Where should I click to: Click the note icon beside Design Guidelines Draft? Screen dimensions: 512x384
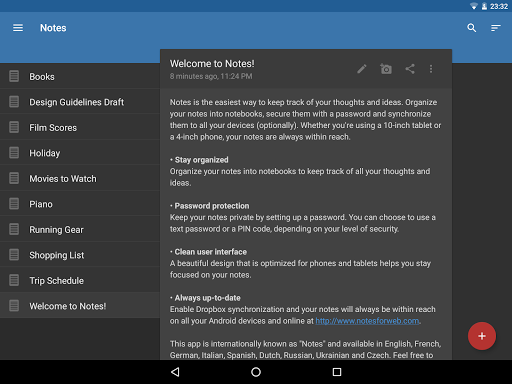point(14,102)
